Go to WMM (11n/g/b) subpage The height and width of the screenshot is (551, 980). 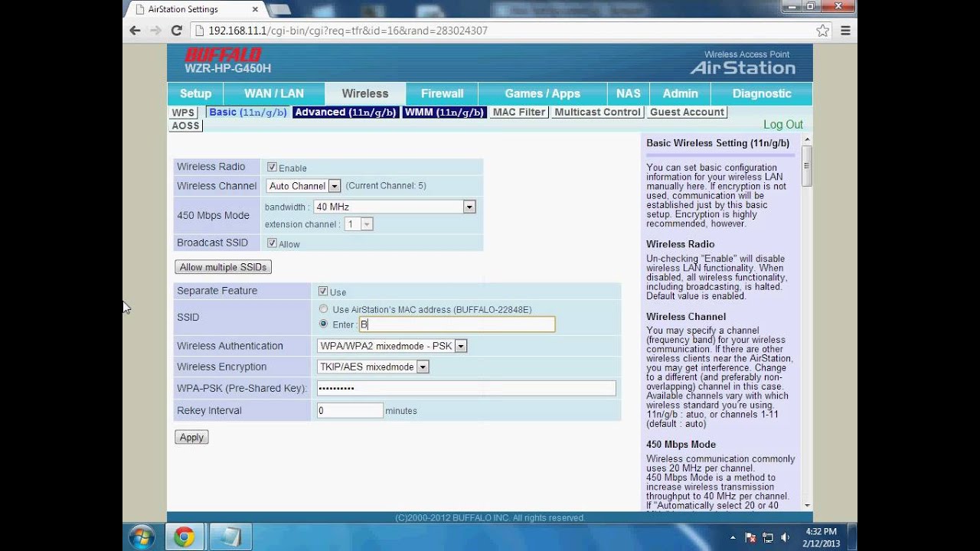(x=444, y=112)
